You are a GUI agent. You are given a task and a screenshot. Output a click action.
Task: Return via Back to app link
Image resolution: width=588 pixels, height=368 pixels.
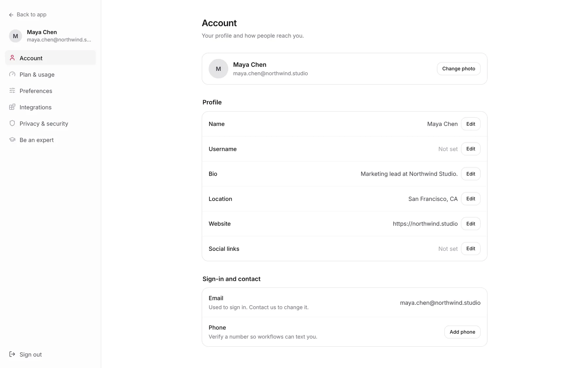(x=28, y=14)
